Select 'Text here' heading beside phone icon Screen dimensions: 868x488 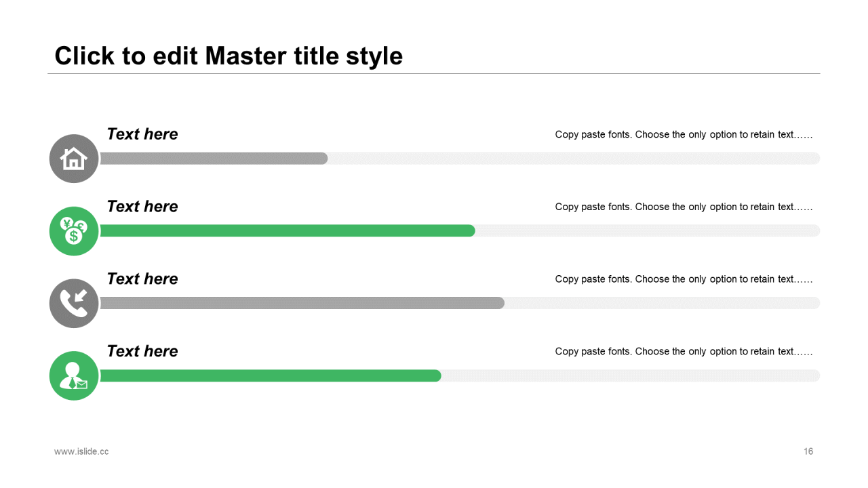click(x=142, y=279)
